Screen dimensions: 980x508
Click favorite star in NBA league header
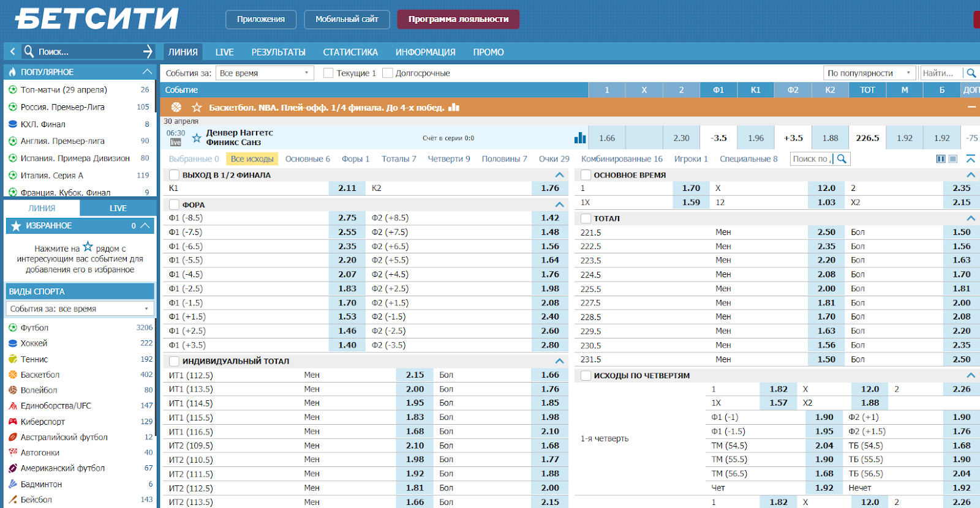(197, 107)
